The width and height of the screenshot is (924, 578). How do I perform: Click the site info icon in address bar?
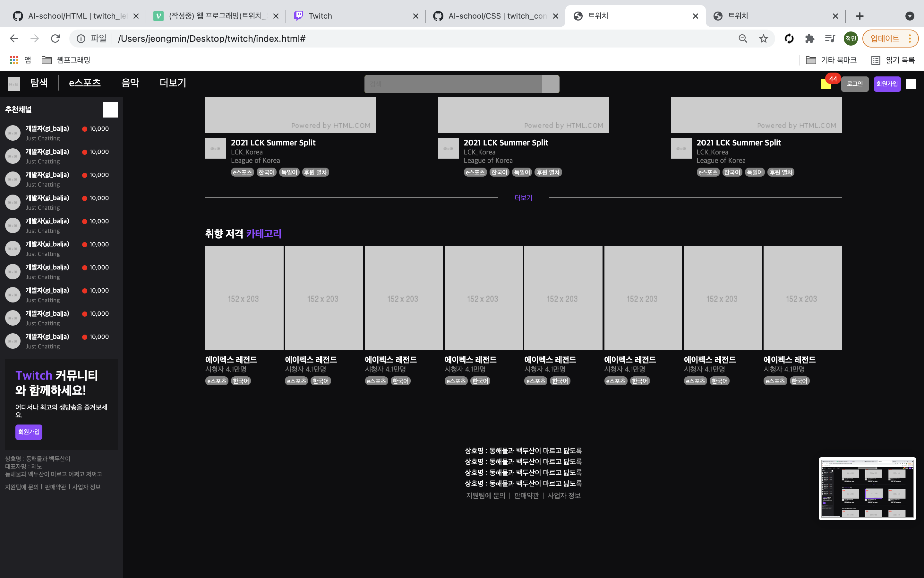[x=81, y=39]
